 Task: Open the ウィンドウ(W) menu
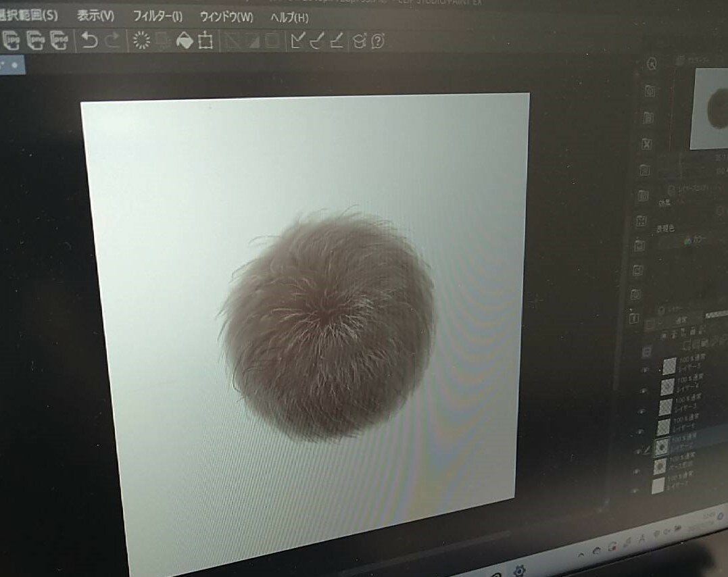tap(226, 18)
